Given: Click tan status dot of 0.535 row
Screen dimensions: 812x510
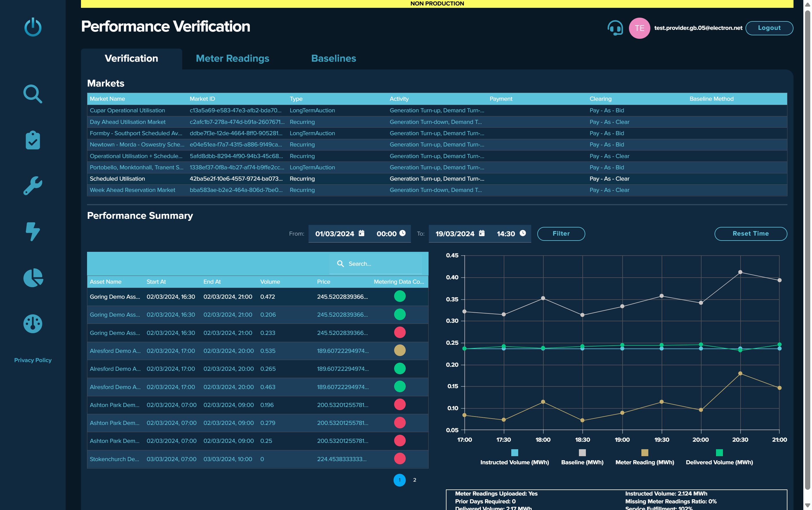Looking at the screenshot, I should 400,351.
